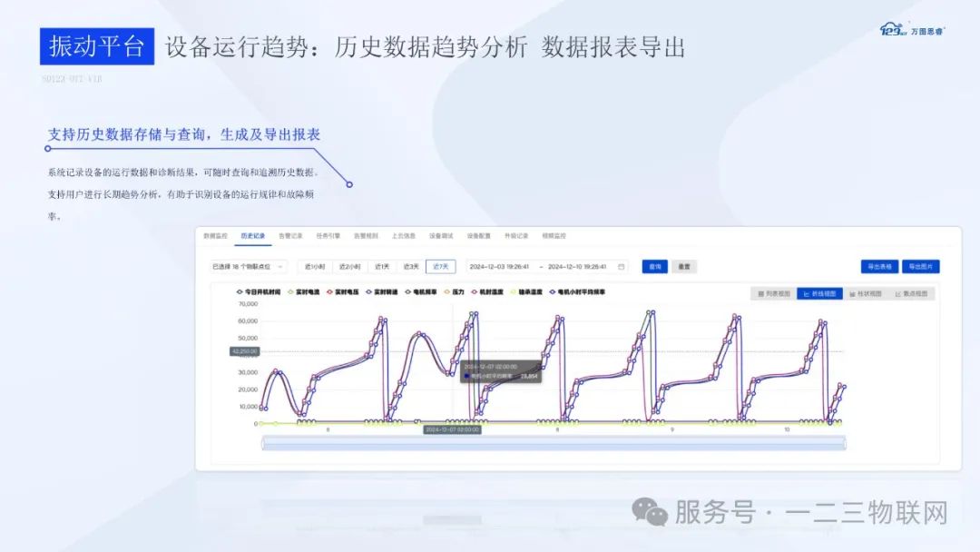Toggle the 压力 legend series
980x552 pixels.
click(455, 292)
